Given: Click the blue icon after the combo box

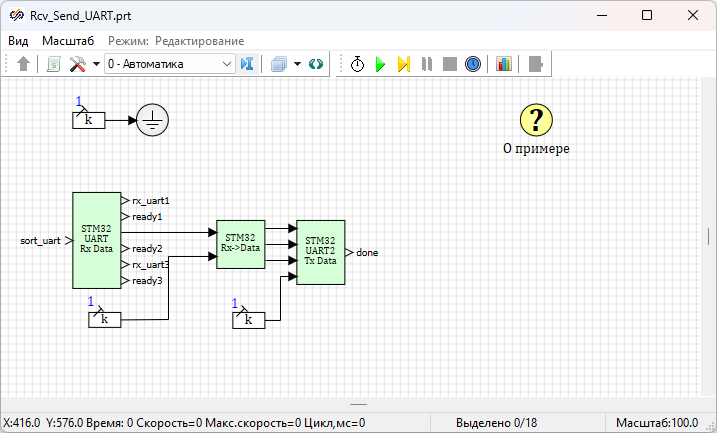Looking at the screenshot, I should point(248,64).
